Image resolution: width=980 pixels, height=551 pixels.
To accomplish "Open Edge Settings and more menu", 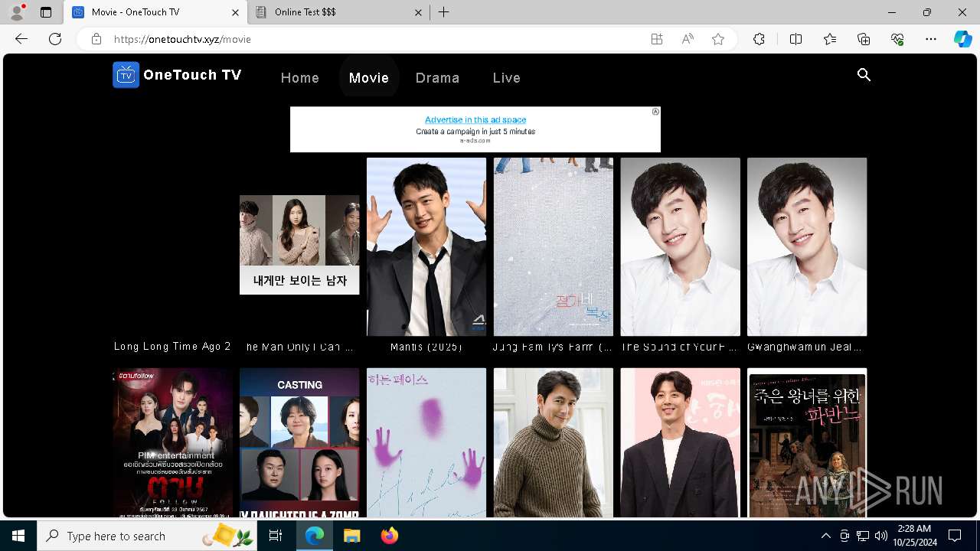I will pos(931,39).
